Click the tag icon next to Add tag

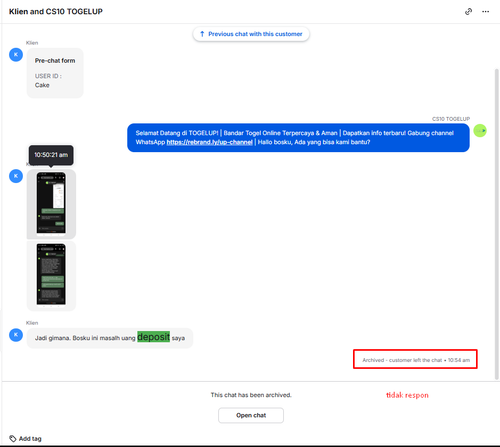(13, 439)
